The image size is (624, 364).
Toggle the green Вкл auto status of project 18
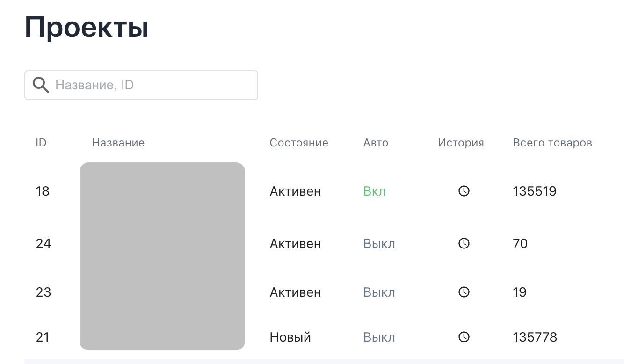374,191
